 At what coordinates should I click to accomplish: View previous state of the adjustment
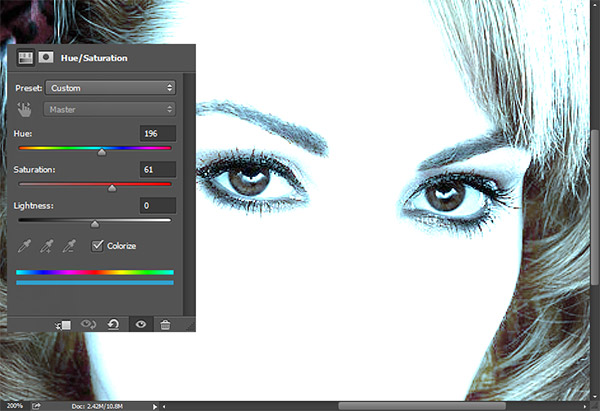pos(88,324)
